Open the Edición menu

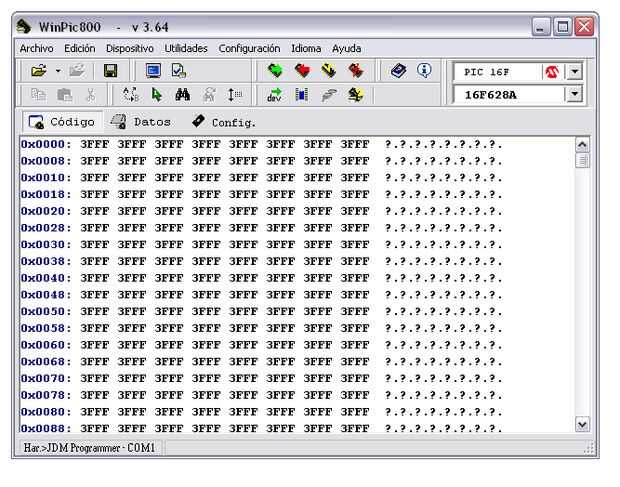coord(79,49)
